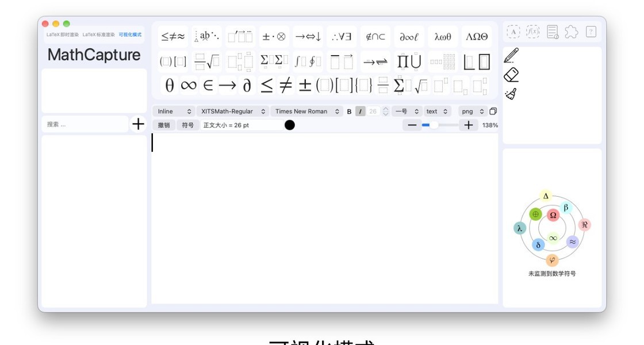Insert the infinity symbol ∞
The height and width of the screenshot is (345, 644).
pos(189,86)
